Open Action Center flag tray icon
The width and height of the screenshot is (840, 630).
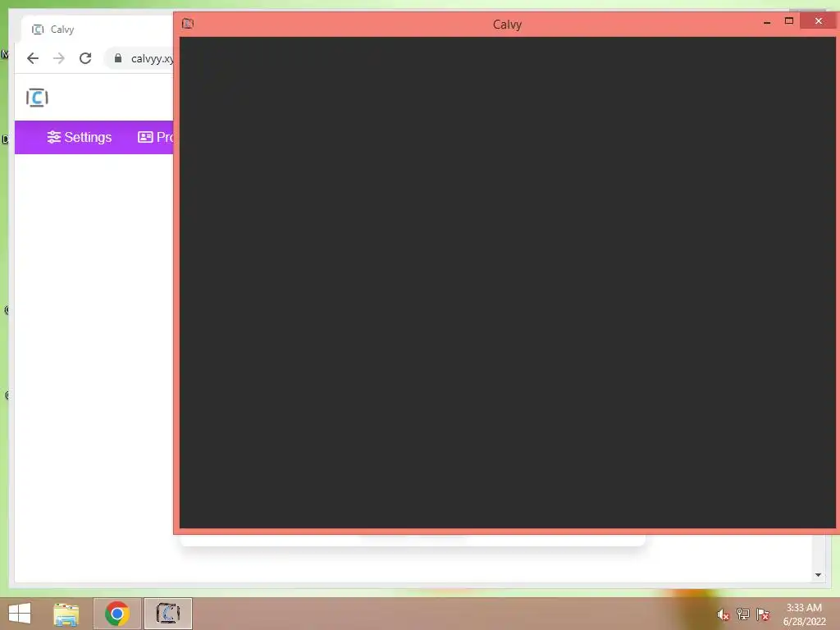tap(763, 614)
